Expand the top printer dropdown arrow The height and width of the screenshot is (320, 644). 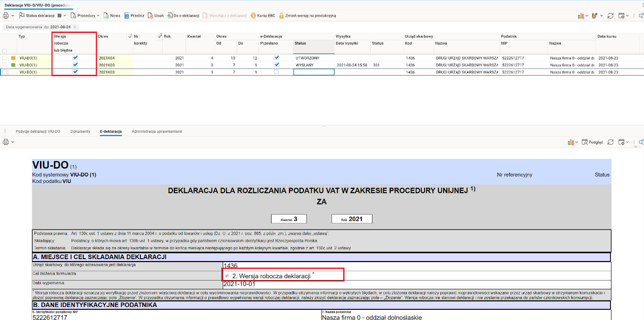point(13,15)
